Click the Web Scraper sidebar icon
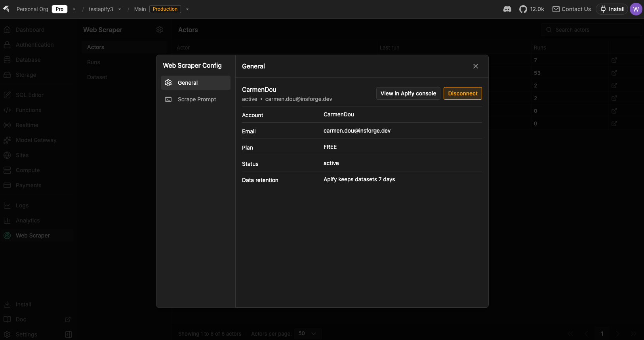Screen dimensions: 644x340 tap(7, 236)
